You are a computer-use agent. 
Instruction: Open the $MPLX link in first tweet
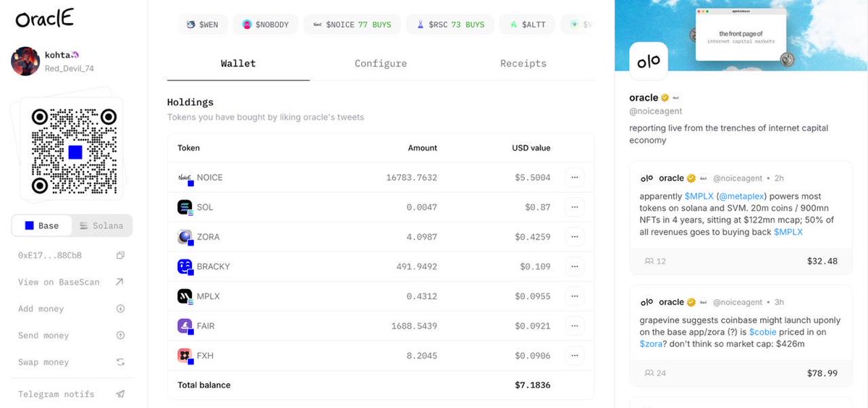click(x=698, y=196)
